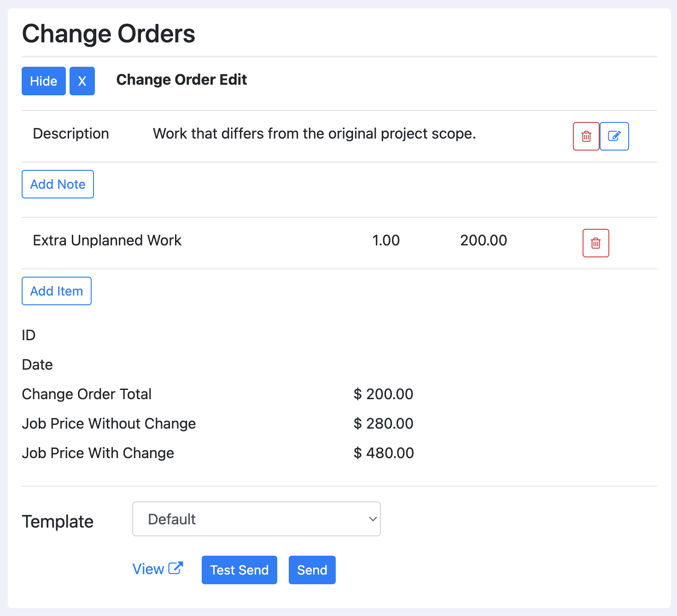Add a note to the change order
The height and width of the screenshot is (616, 677).
(58, 184)
